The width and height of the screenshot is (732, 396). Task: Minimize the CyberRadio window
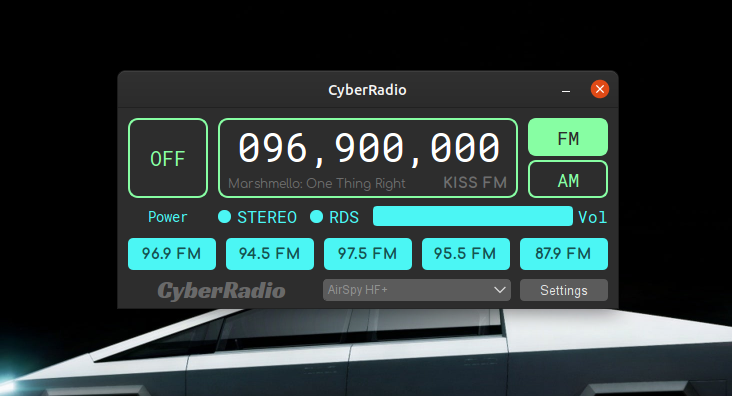[566, 90]
